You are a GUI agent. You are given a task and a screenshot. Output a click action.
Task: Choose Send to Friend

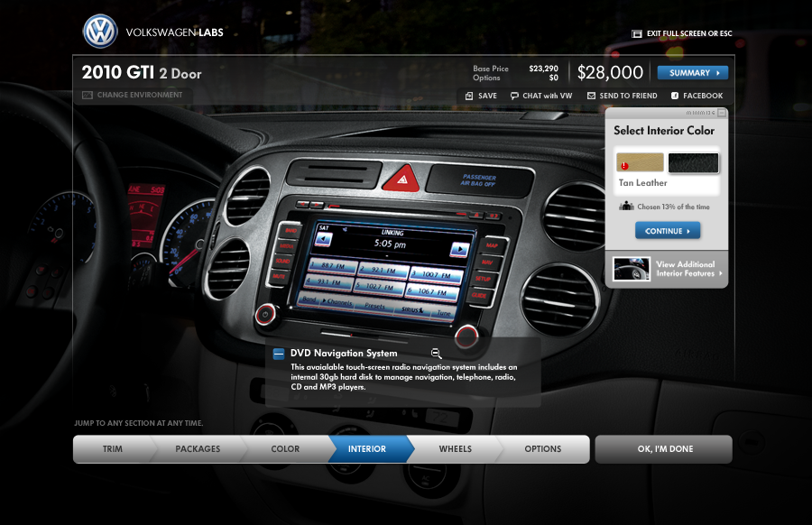622,96
